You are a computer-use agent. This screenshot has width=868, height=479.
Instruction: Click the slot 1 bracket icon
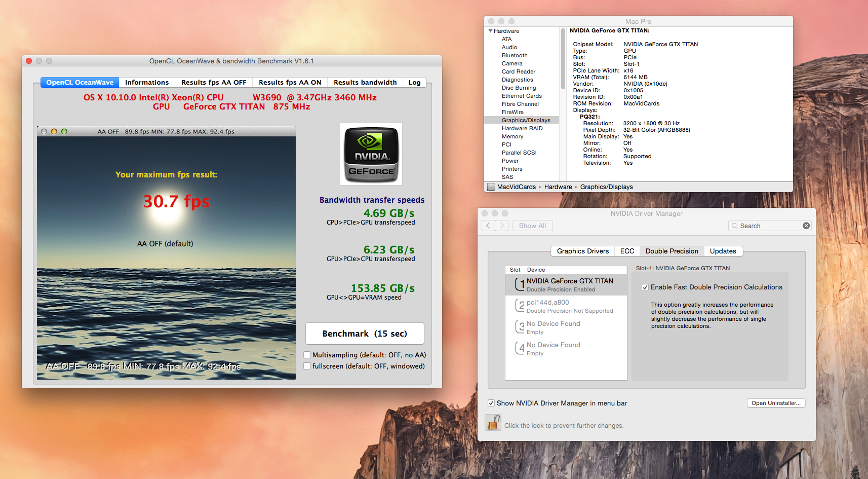(x=520, y=284)
